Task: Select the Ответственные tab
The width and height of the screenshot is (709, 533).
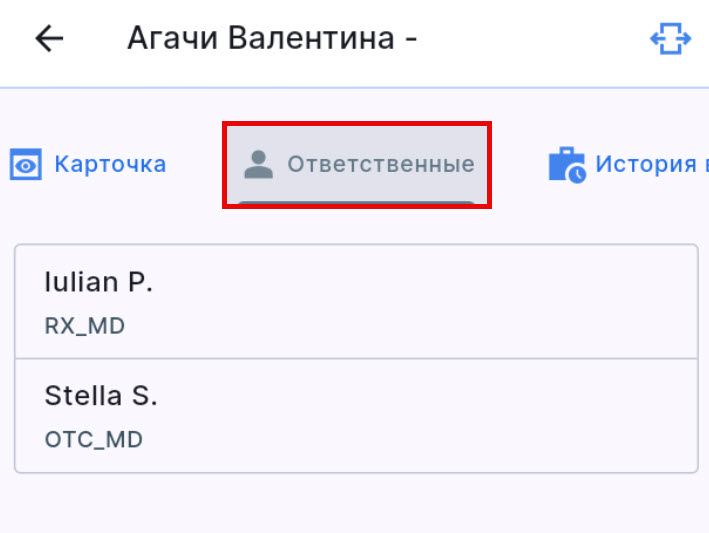Action: pos(357,165)
